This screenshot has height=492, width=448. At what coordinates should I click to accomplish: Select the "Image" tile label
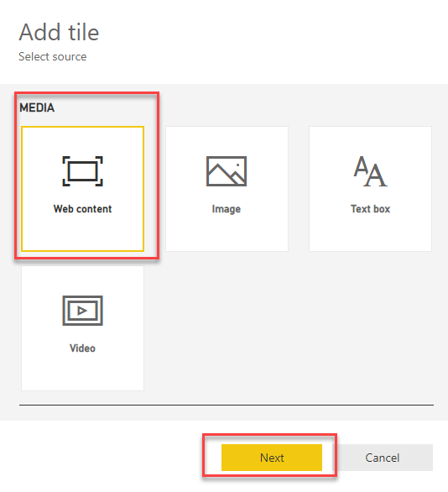tap(227, 209)
